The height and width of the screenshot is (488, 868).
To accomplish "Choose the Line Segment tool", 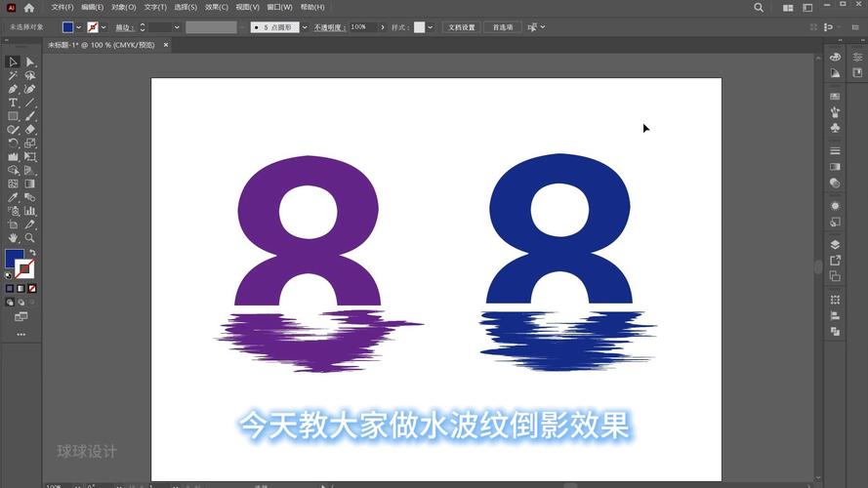I will (x=30, y=102).
